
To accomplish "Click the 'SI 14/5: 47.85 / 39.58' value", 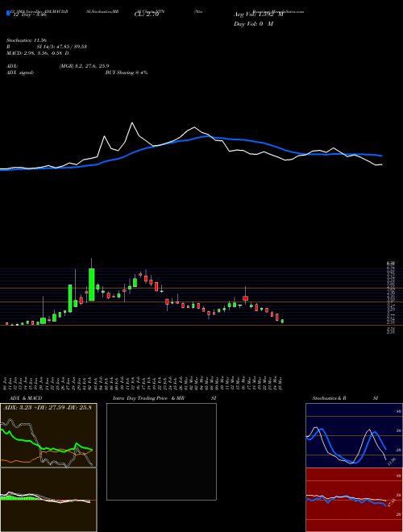I will tap(62, 47).
